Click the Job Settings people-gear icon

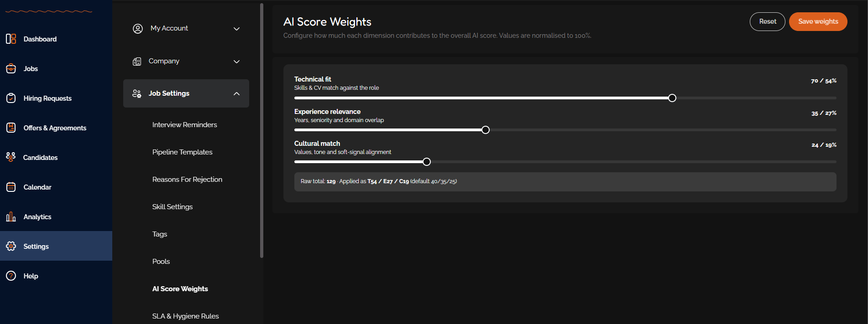pyautogui.click(x=137, y=93)
